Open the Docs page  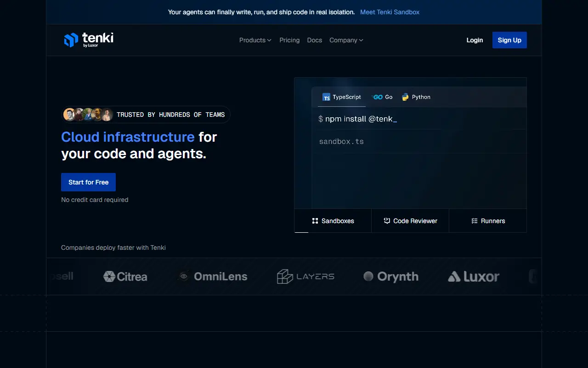[315, 40]
